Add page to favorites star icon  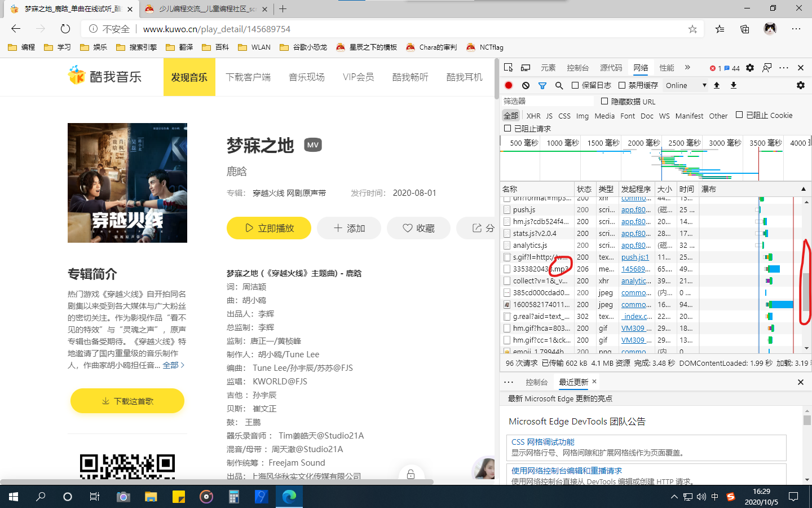point(692,29)
